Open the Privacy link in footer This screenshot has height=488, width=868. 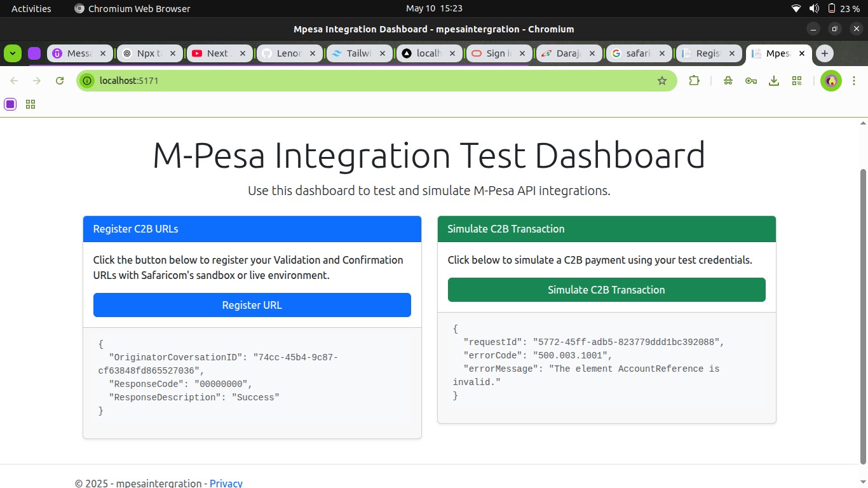pyautogui.click(x=226, y=483)
